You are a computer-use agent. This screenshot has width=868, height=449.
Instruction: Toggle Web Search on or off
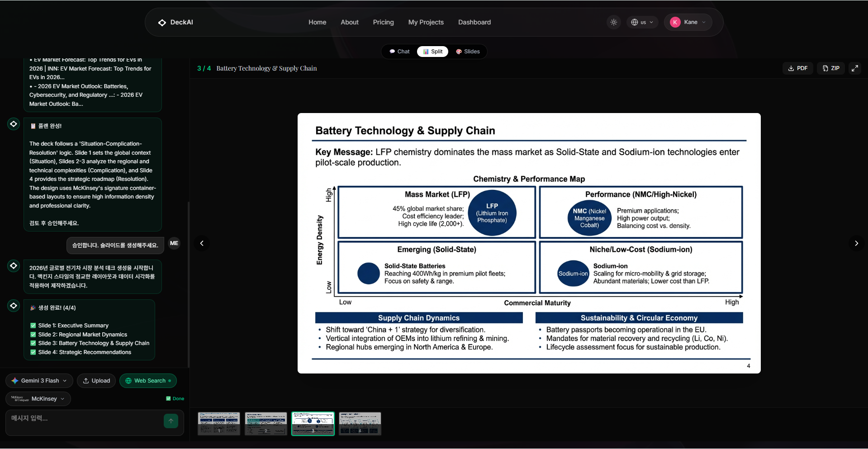coord(148,381)
